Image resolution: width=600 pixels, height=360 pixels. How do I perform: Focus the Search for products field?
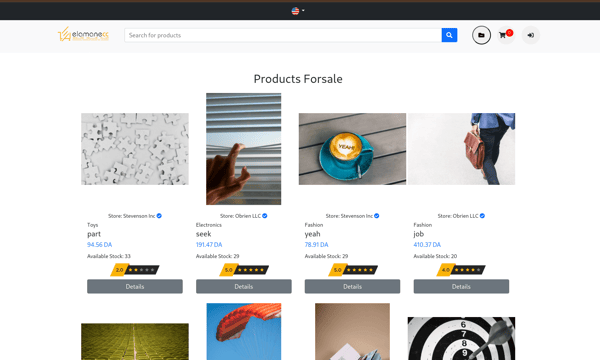coord(283,35)
